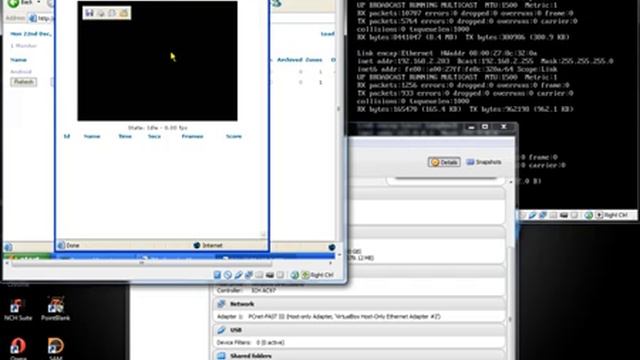
Task: Click the shared folders indicator in XP VM status bar
Action: pyautogui.click(x=259, y=275)
